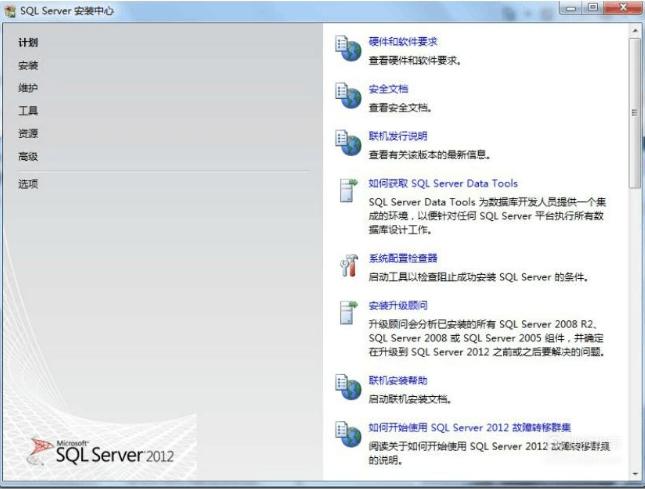
Task: Minimize the SQL Server 安装中心 window
Action: click(x=571, y=8)
